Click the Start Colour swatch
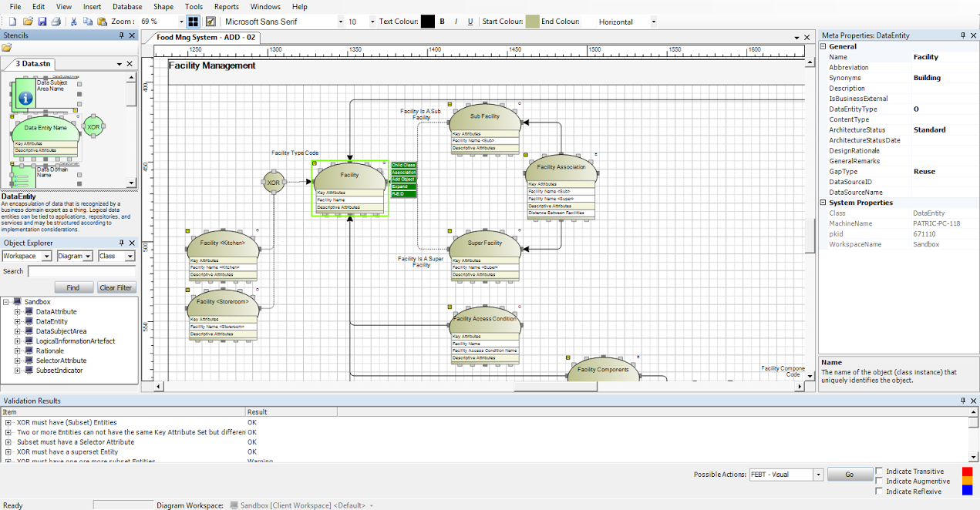Viewport: 980px width, 510px height. pyautogui.click(x=531, y=22)
